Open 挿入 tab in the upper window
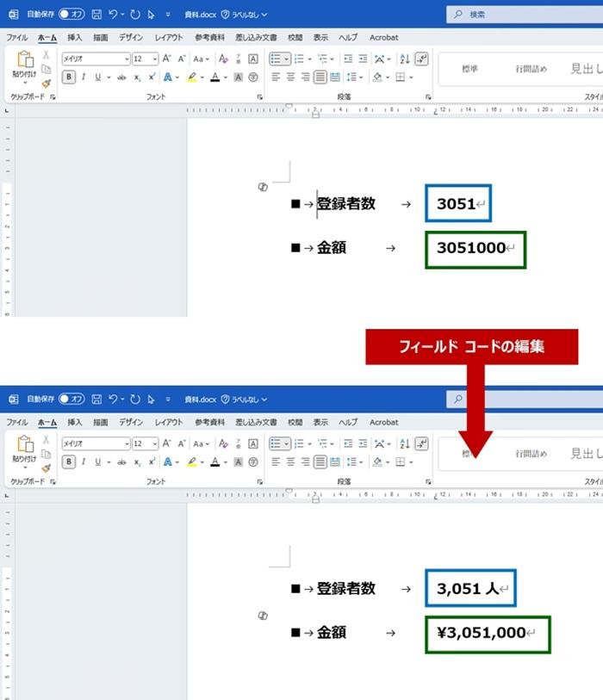 coord(75,38)
